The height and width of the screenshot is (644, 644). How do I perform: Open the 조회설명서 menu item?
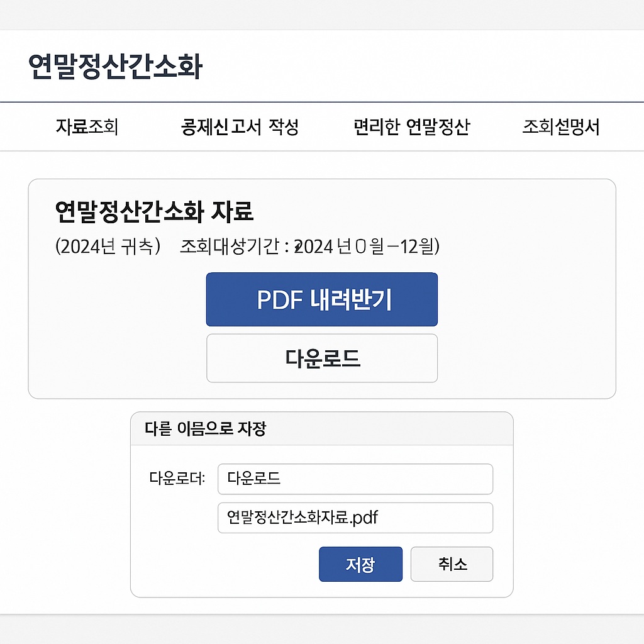tap(563, 126)
